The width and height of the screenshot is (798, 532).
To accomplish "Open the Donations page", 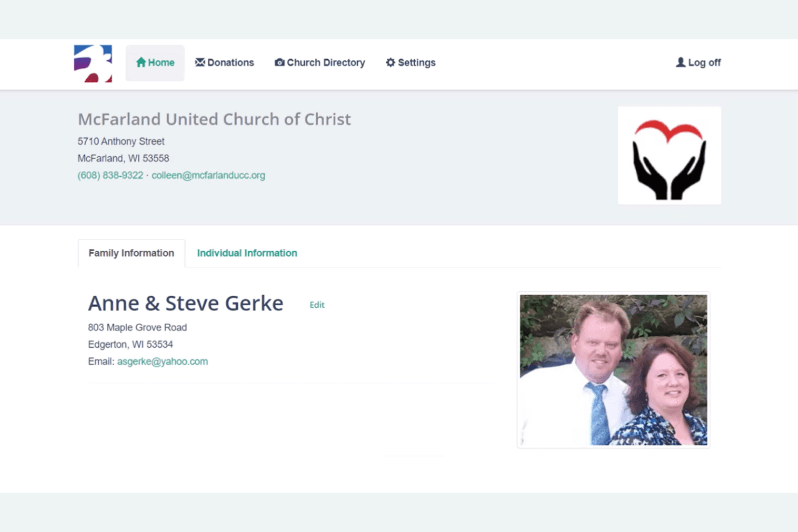I will 224,63.
